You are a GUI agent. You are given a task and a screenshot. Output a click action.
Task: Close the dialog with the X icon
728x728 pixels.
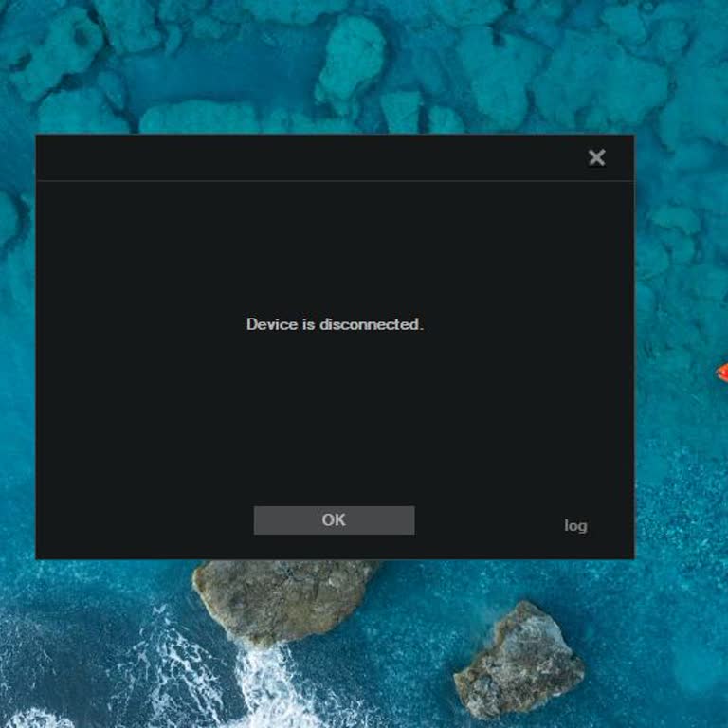[x=596, y=157]
